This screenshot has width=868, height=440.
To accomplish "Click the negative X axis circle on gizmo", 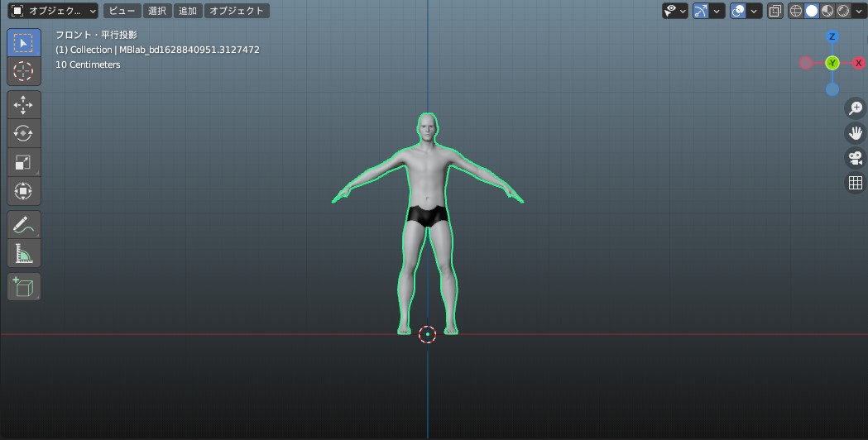I will (x=806, y=63).
